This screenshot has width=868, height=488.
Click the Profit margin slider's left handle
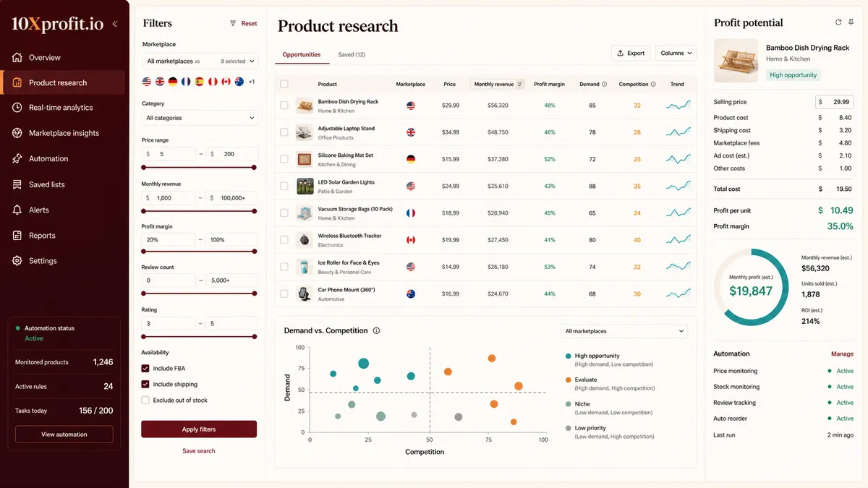145,252
